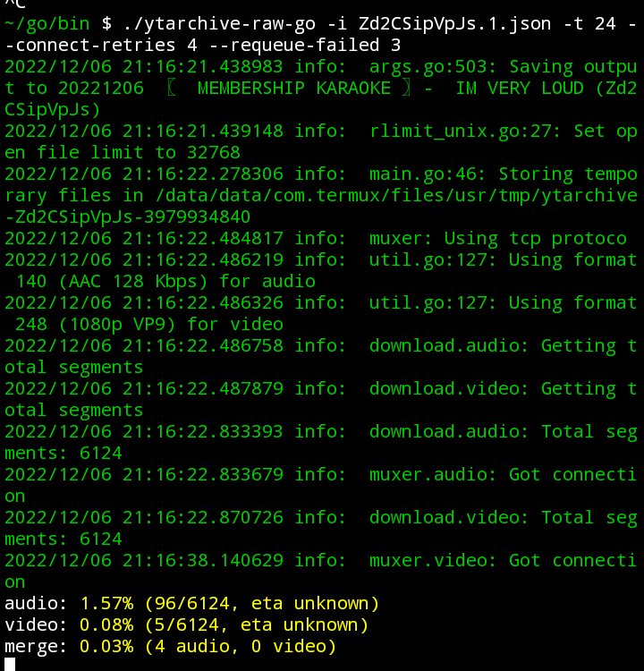Click the main.go:46 log source

coord(427,174)
